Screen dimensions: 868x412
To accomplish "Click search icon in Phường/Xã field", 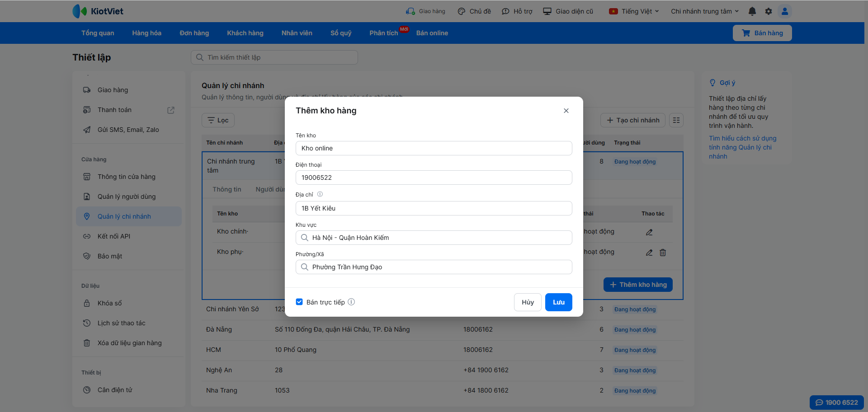I will coord(305,267).
